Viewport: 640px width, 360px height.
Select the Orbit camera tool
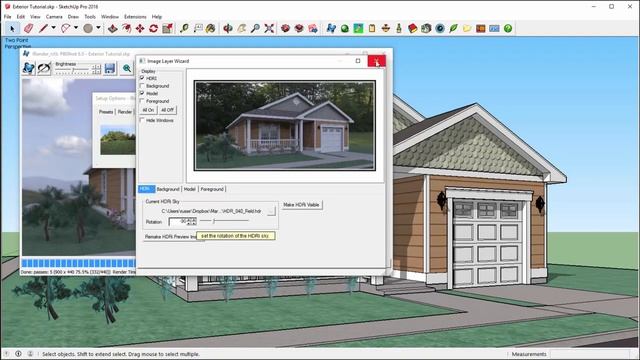228,28
